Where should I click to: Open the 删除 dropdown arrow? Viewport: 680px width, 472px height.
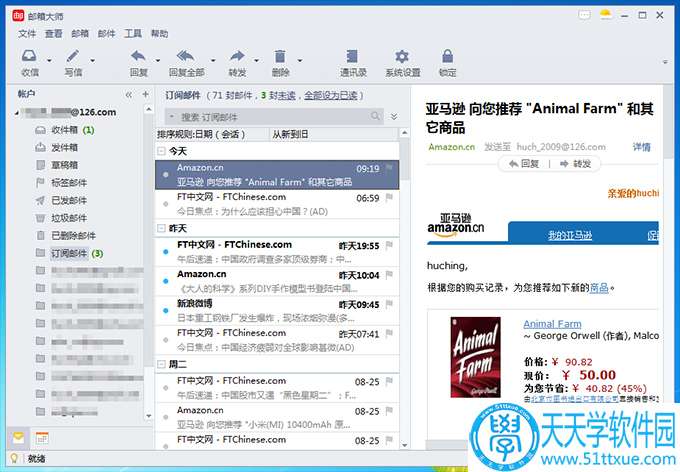pos(300,60)
